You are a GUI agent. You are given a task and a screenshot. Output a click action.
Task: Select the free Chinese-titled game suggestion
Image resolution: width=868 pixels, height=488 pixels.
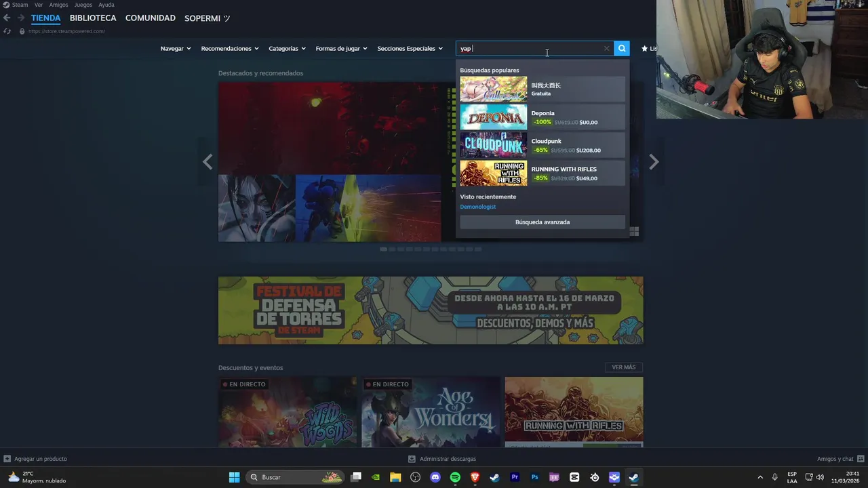coord(542,89)
